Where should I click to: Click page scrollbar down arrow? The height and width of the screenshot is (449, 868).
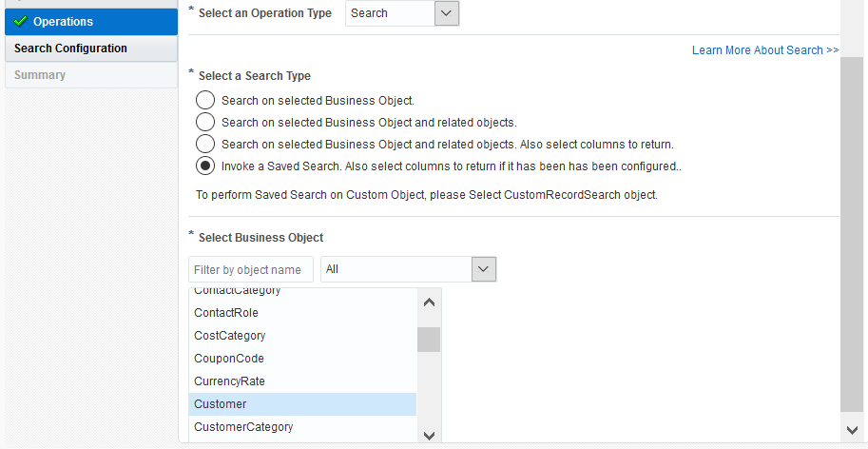pos(852,430)
